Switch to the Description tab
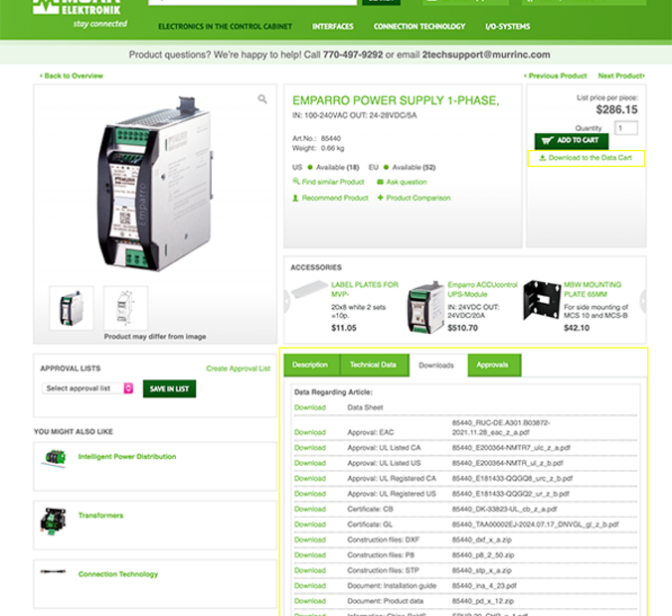This screenshot has height=616, width=672. [311, 365]
